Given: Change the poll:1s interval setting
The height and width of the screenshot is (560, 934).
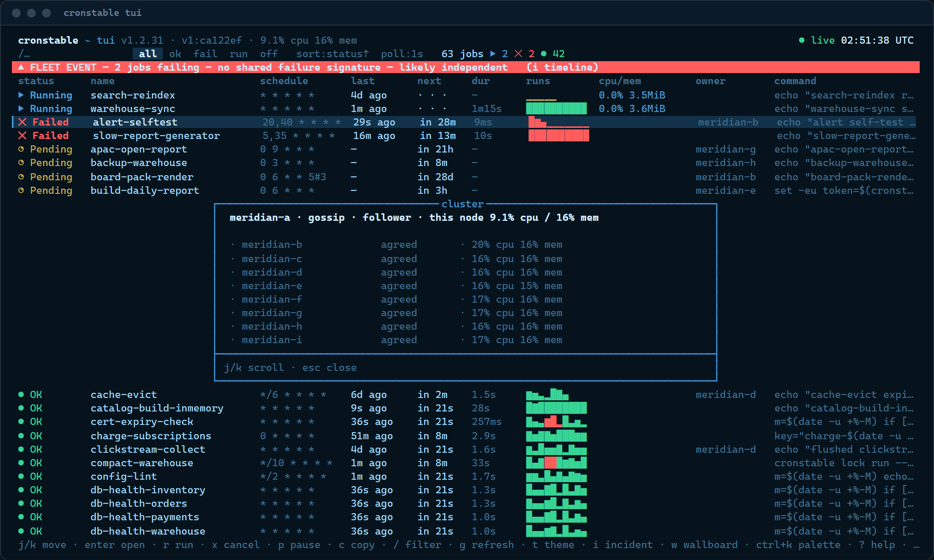Looking at the screenshot, I should [402, 54].
